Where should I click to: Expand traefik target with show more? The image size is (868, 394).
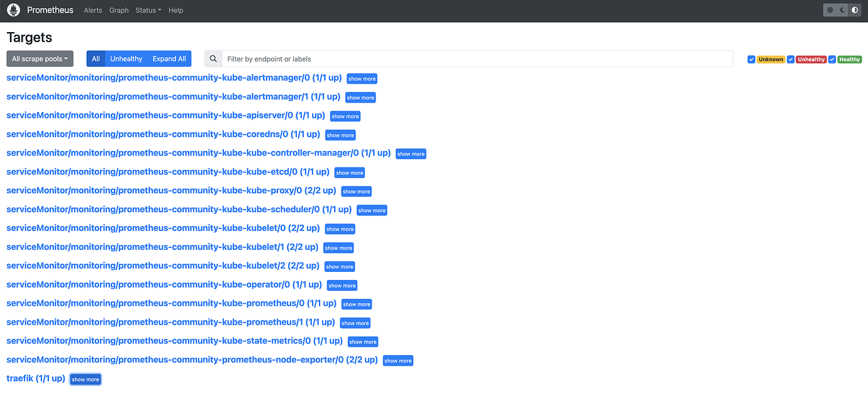click(85, 380)
